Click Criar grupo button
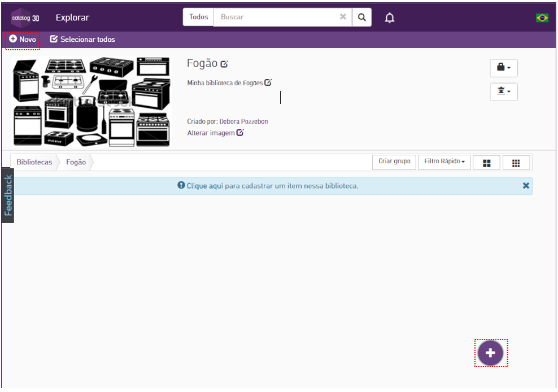The image size is (558, 392). [x=394, y=162]
